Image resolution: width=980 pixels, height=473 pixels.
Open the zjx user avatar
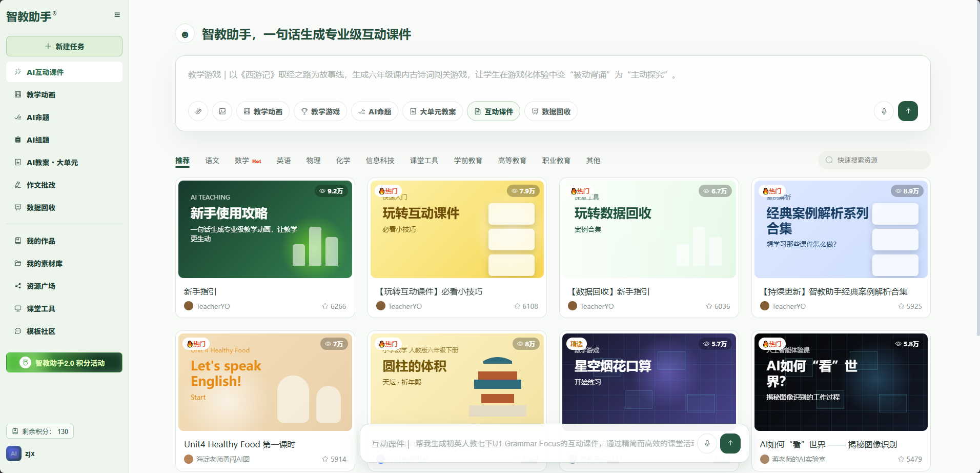click(x=14, y=454)
